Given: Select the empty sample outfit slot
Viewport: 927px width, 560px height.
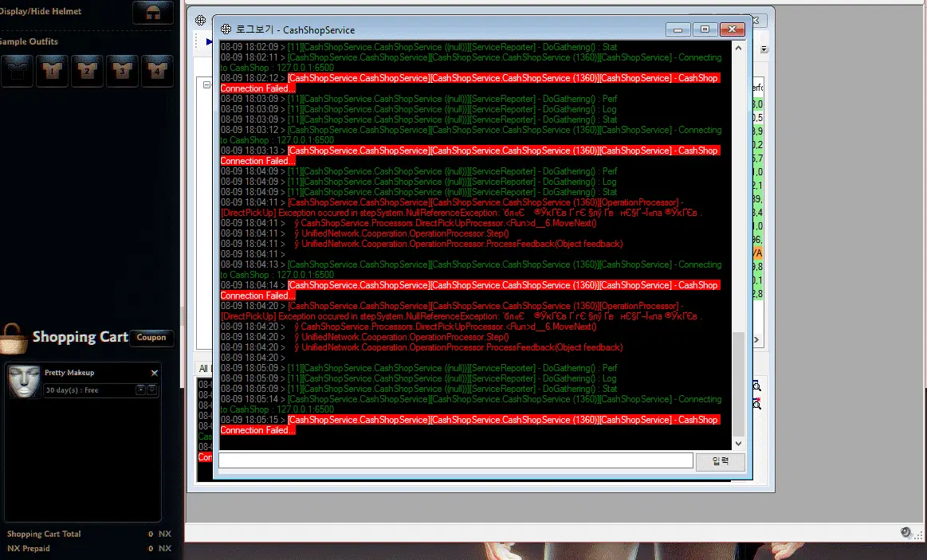Looking at the screenshot, I should (x=17, y=71).
